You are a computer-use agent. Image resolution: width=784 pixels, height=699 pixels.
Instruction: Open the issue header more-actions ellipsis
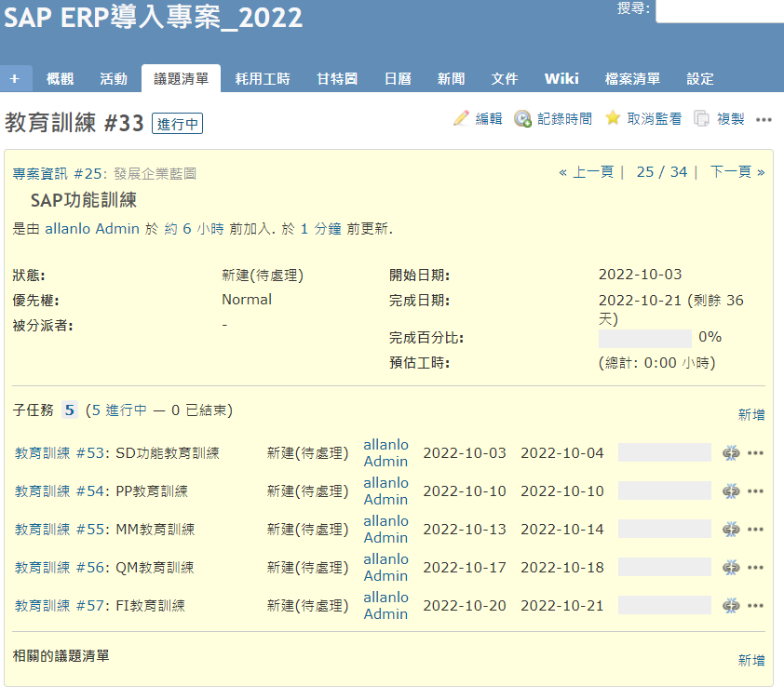tap(764, 119)
